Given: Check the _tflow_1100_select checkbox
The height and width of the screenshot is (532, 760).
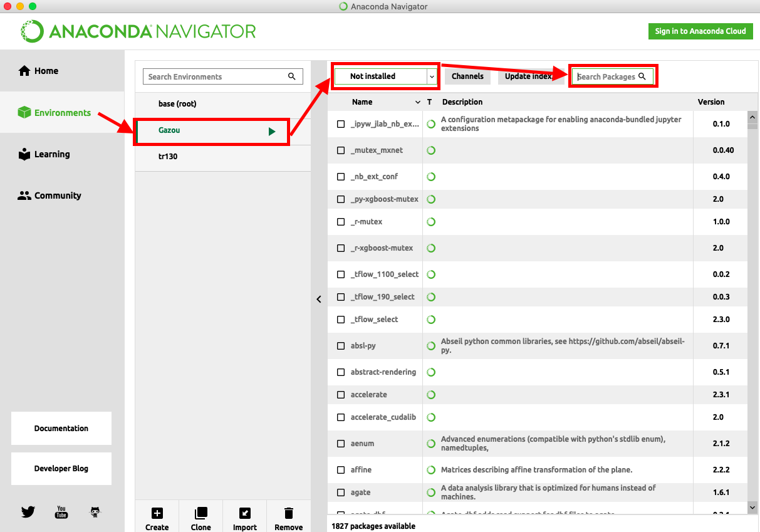Looking at the screenshot, I should click(x=341, y=274).
